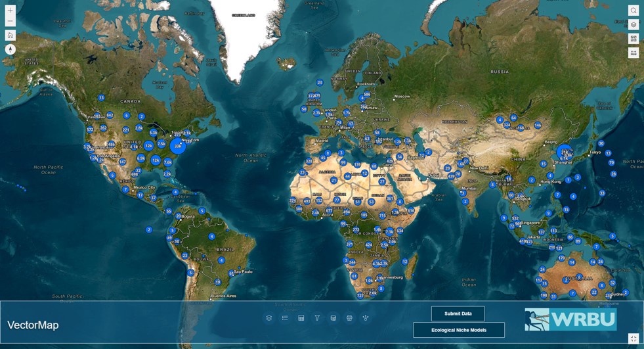
Task: Select the 137 cluster near Indonesia
Action: pos(542,232)
